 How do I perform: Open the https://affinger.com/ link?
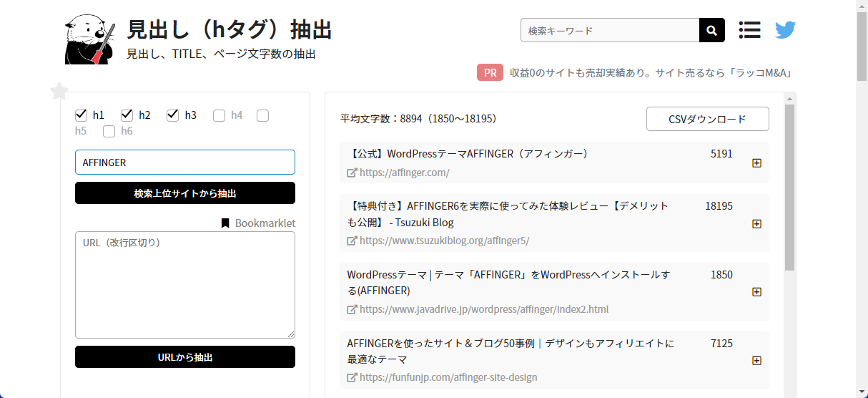[404, 173]
